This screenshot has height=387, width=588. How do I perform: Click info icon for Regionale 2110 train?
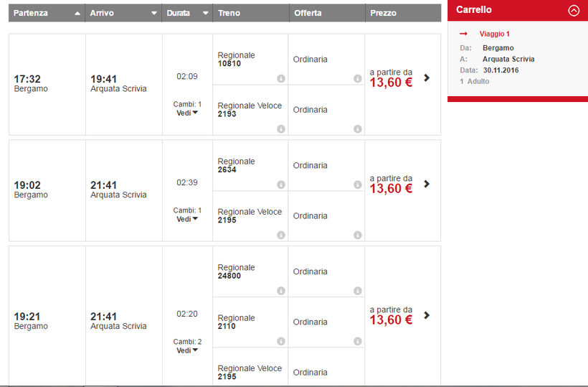click(281, 341)
